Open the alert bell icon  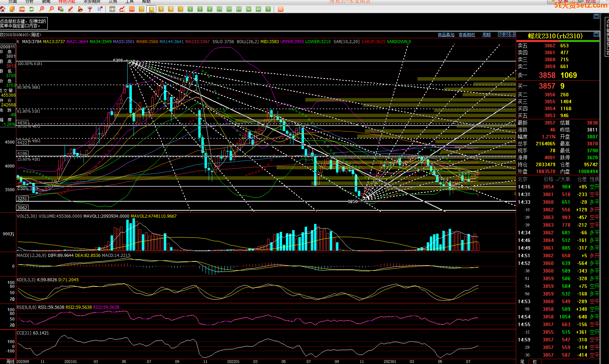coord(80,9)
